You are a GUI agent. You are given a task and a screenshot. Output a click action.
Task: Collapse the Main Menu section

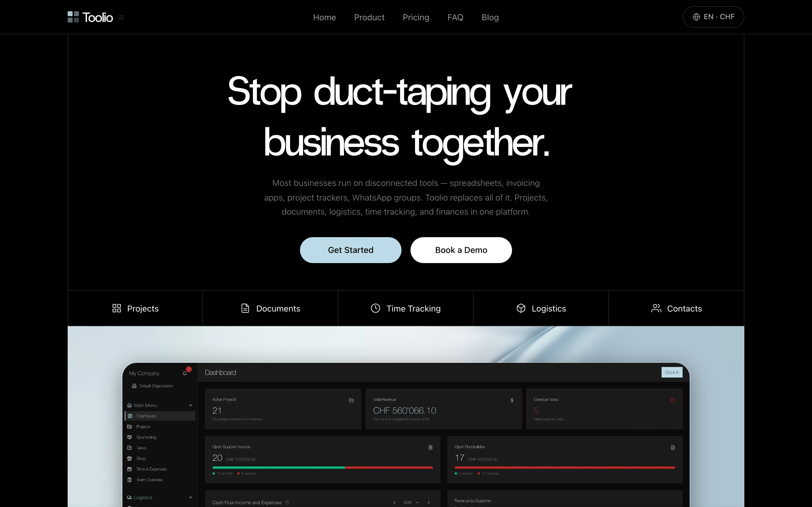pyautogui.click(x=190, y=405)
